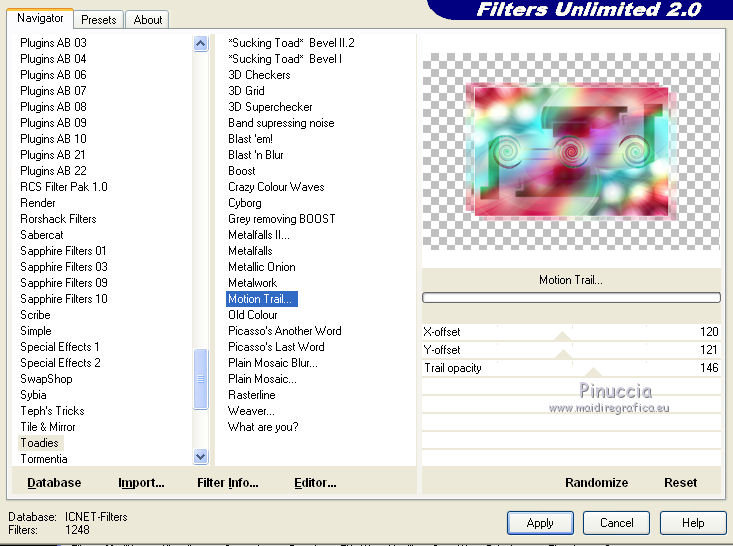Choose the 3D Checkers filter

point(259,75)
